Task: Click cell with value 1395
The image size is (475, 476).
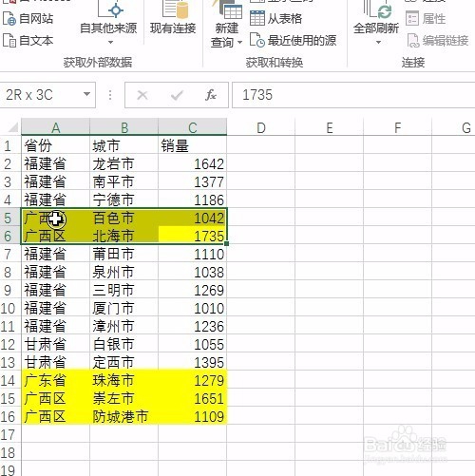Action: 193,362
